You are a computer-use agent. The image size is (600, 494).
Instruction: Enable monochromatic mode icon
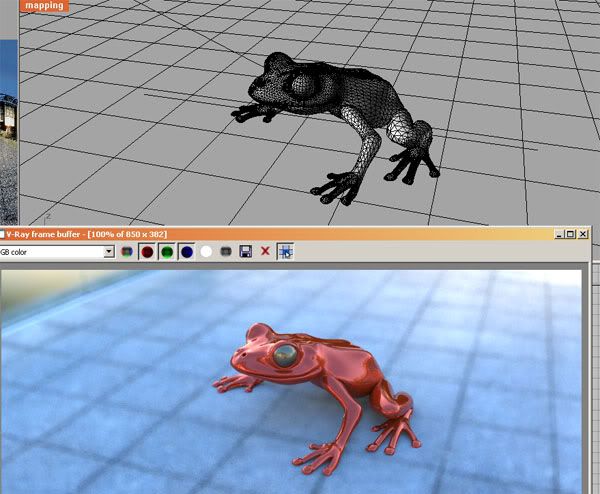coord(226,252)
